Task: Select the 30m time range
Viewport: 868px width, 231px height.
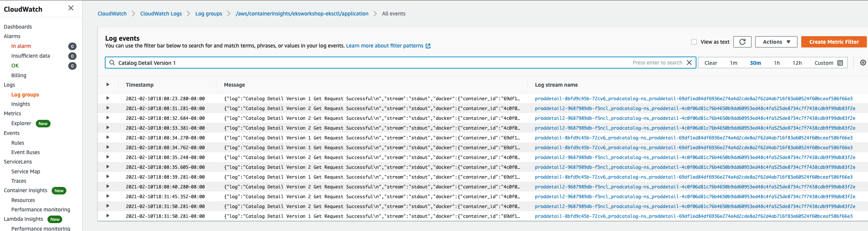Action: click(x=755, y=63)
